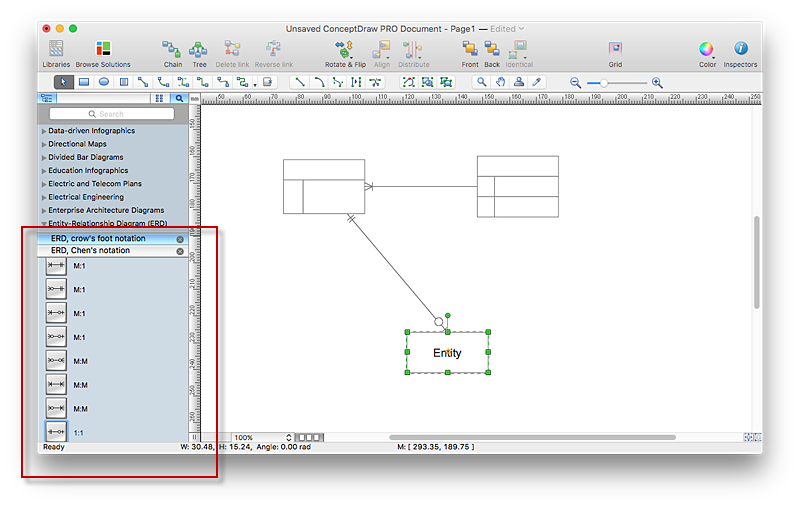Expand Directional Maps category
The image size is (800, 507).
pos(44,144)
